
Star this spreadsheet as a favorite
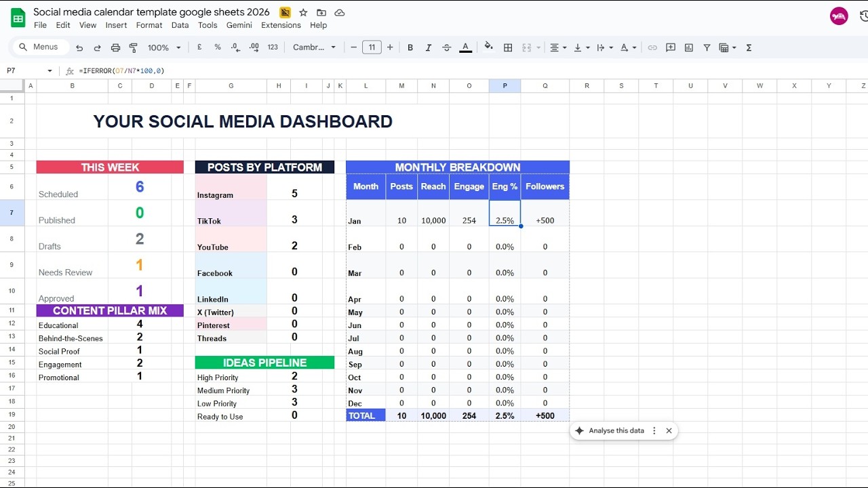click(x=303, y=12)
